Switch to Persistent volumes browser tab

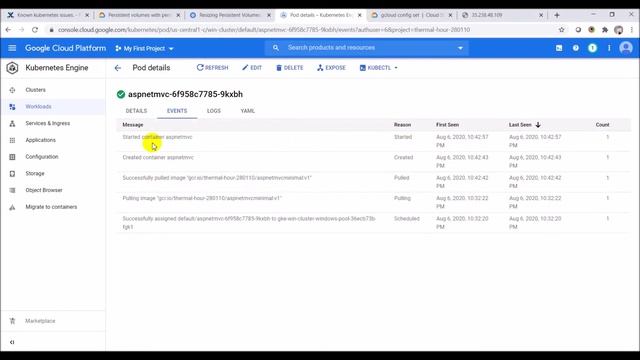coord(139,15)
